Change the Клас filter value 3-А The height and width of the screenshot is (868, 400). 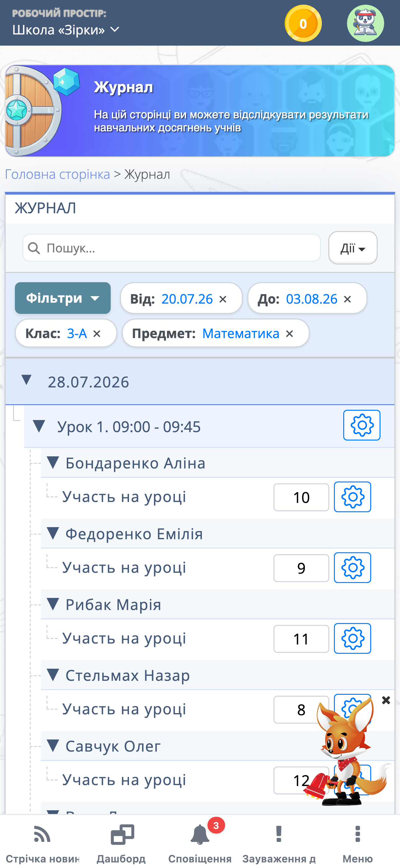click(x=77, y=334)
